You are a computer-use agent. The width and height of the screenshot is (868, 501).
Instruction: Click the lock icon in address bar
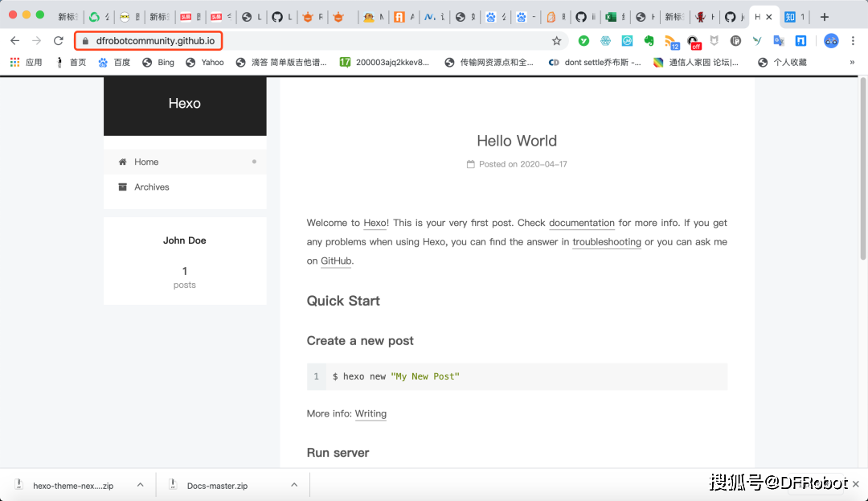pos(85,41)
